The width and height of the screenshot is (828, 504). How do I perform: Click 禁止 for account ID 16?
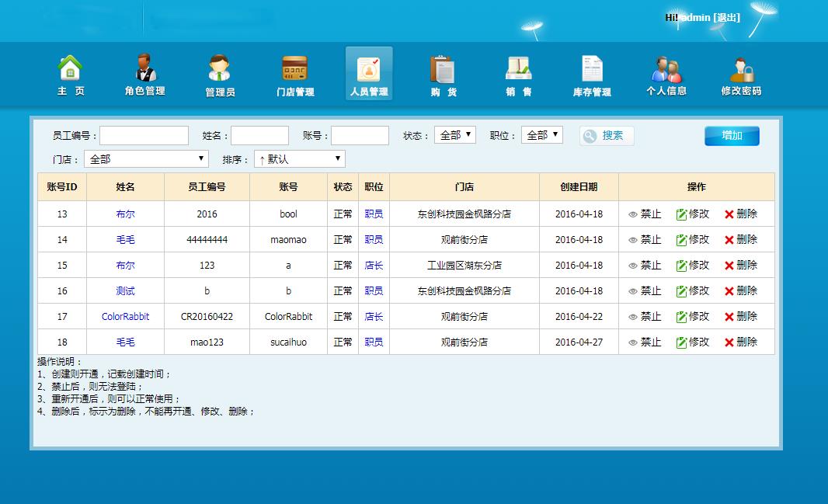(645, 291)
